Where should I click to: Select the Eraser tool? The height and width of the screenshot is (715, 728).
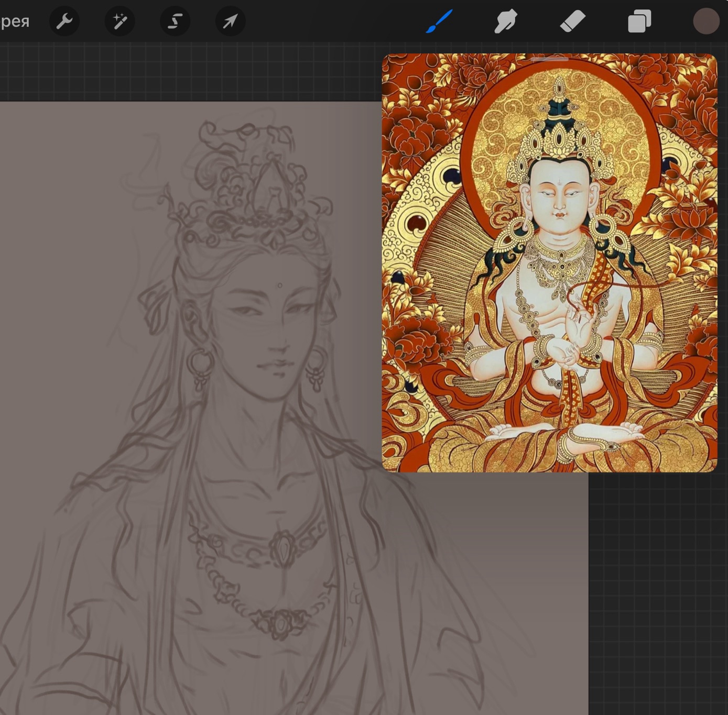coord(572,21)
